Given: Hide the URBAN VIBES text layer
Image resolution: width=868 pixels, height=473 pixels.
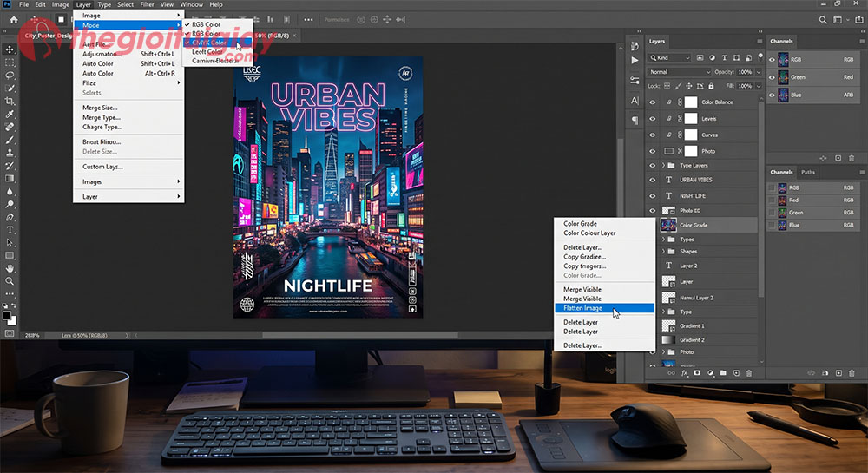Looking at the screenshot, I should tap(653, 180).
